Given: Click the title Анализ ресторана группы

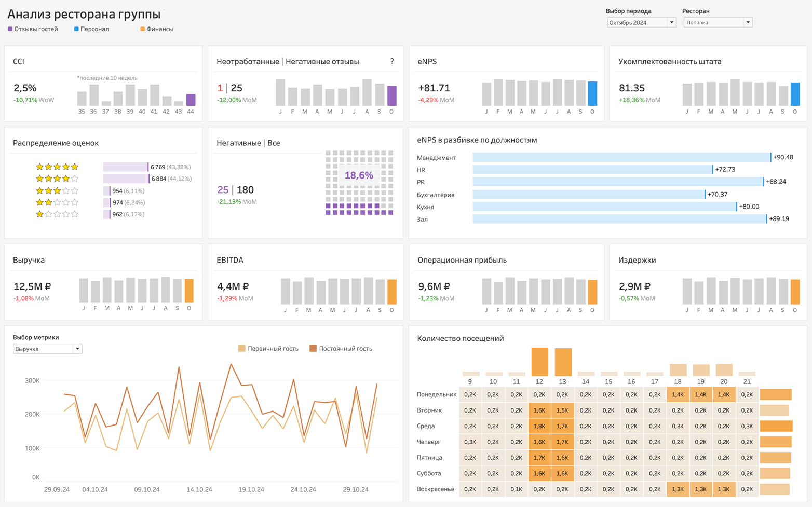Looking at the screenshot, I should tap(83, 15).
